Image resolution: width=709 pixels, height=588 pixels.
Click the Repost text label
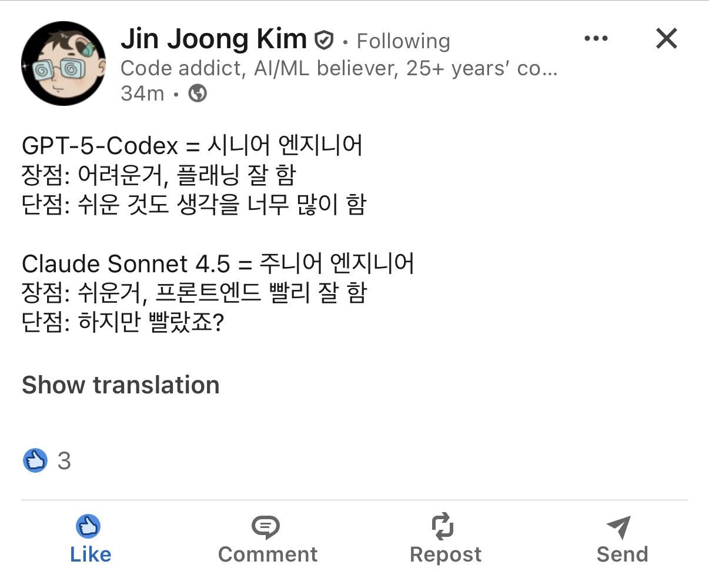[446, 554]
